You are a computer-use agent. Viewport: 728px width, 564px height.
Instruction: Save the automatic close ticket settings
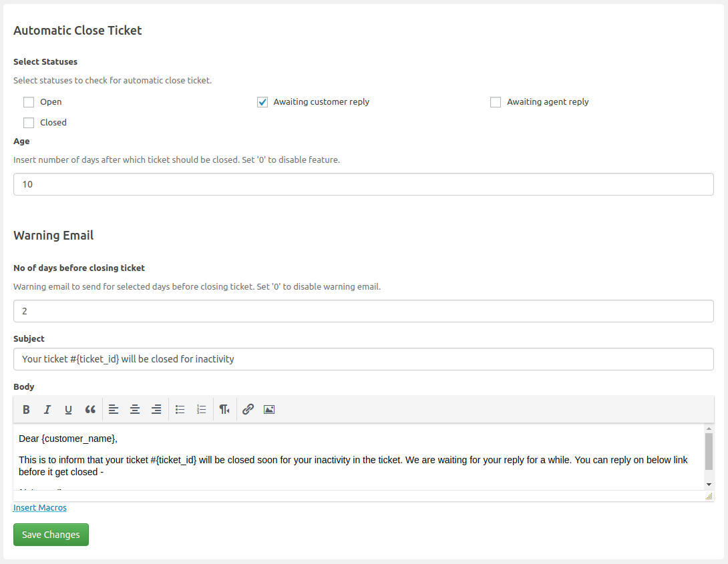(x=51, y=534)
